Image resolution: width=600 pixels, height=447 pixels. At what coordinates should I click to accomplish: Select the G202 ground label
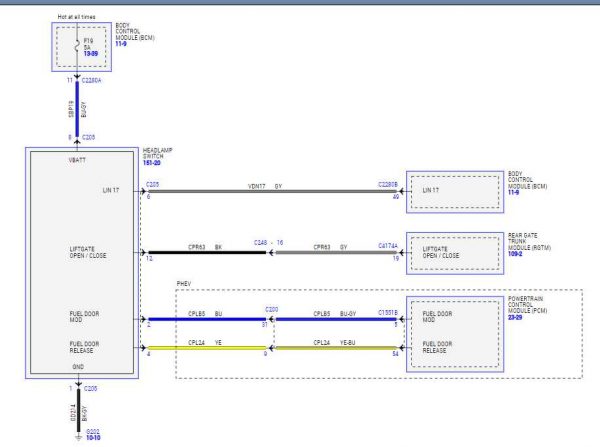click(x=93, y=431)
